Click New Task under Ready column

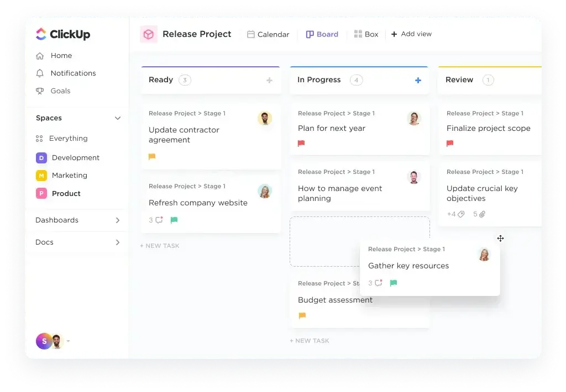coord(160,246)
